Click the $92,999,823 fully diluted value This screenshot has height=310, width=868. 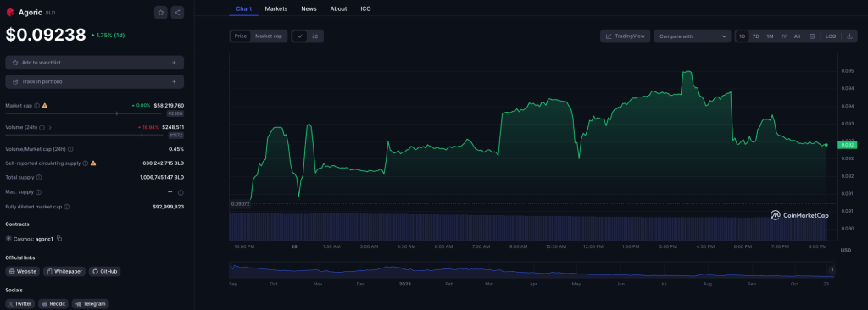tap(169, 207)
